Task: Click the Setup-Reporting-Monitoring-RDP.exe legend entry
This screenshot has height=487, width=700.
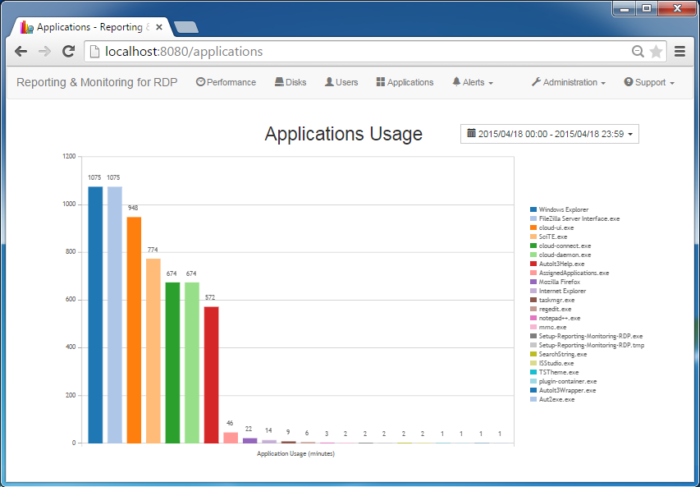Action: (587, 336)
